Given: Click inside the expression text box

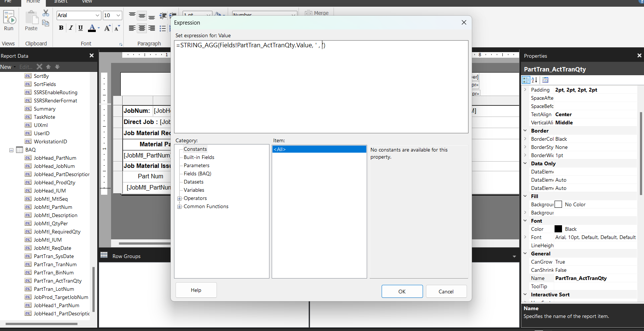Looking at the screenshot, I should [321, 87].
